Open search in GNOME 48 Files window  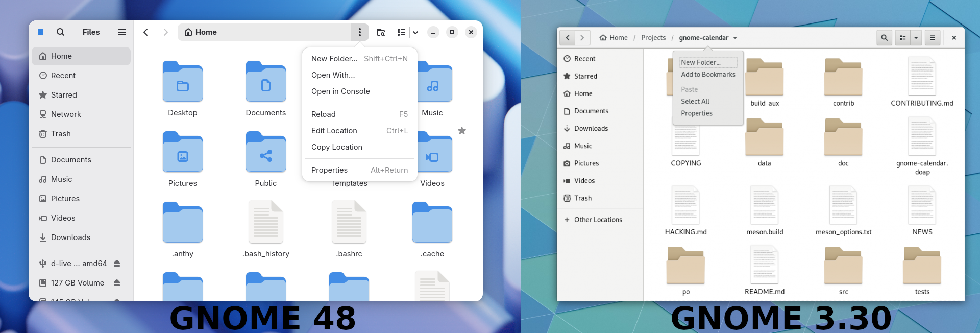click(60, 32)
